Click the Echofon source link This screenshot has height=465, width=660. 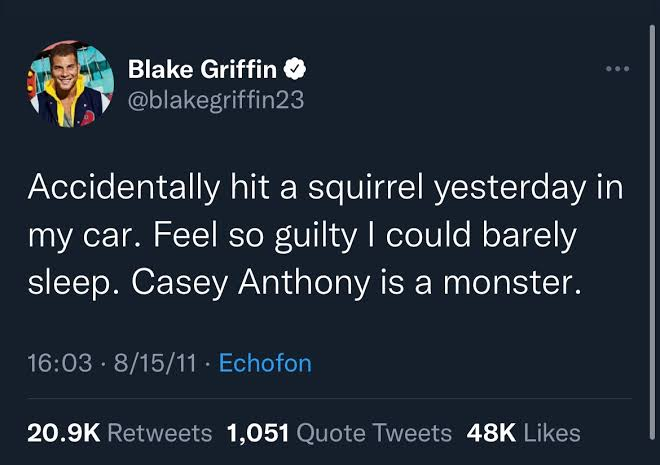265,363
